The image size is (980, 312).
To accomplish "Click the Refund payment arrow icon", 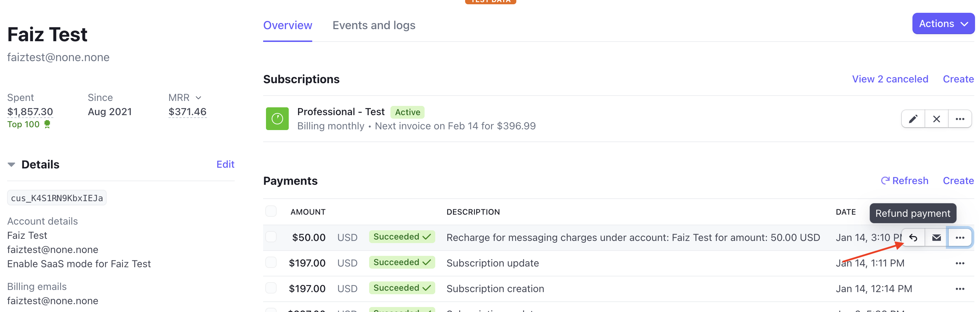I will click(913, 238).
